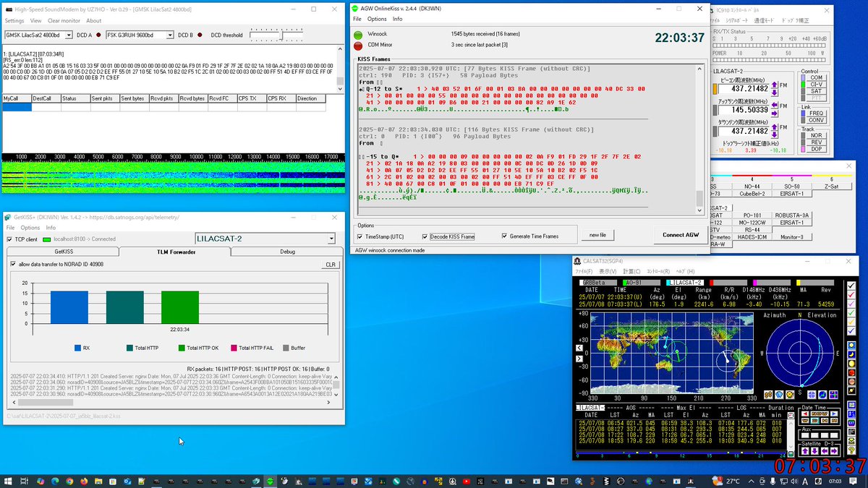
Task: Click the SoundModem monitor vertical scrollbar
Action: click(x=340, y=68)
